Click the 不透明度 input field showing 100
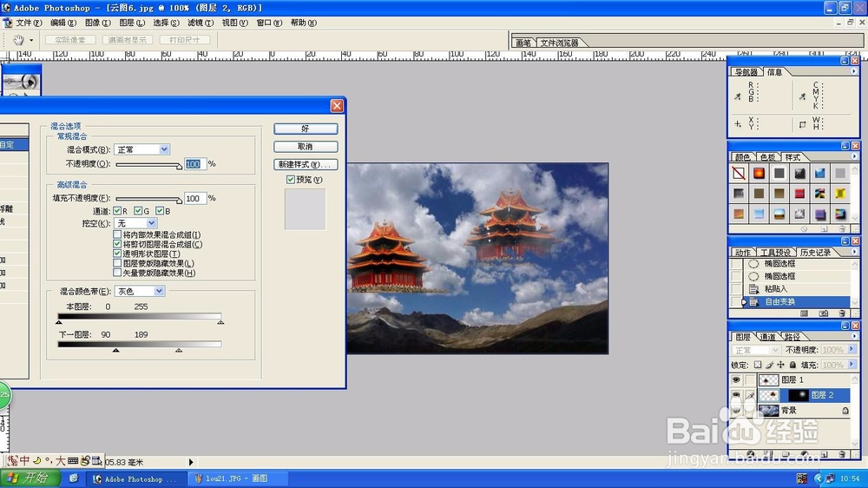868x488 pixels. tap(194, 164)
